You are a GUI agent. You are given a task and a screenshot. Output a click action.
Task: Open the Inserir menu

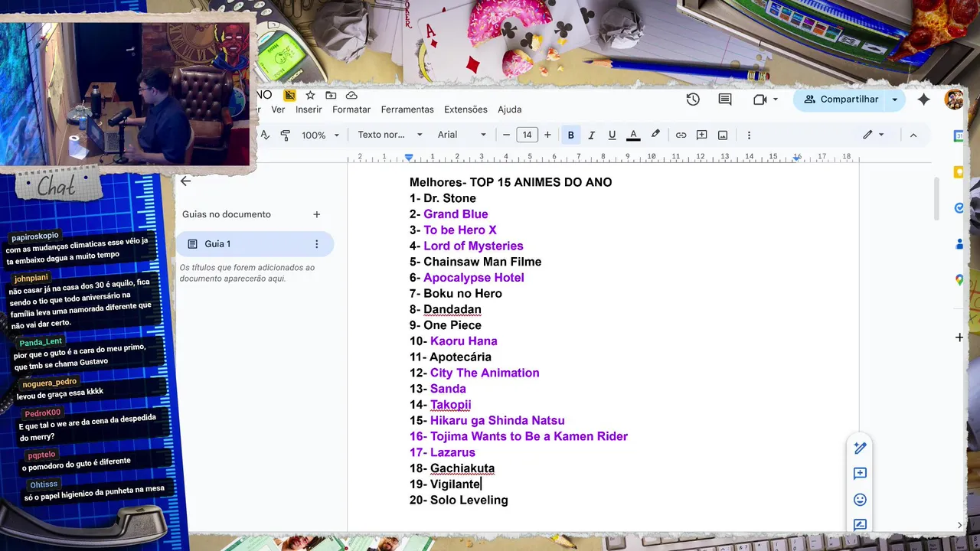click(x=309, y=109)
